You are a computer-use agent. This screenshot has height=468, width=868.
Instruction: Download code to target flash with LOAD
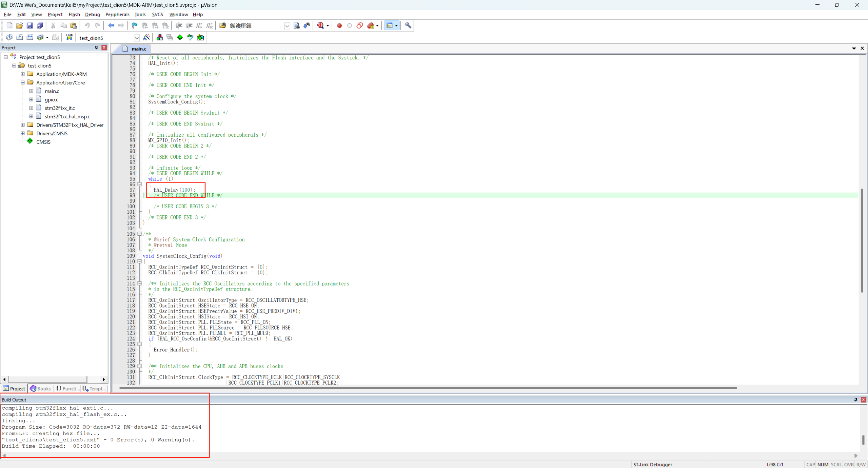tap(68, 37)
